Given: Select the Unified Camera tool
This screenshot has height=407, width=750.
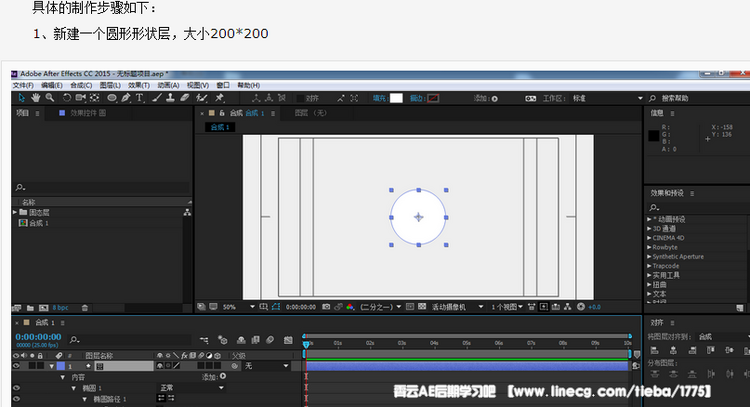Looking at the screenshot, I should (x=80, y=98).
